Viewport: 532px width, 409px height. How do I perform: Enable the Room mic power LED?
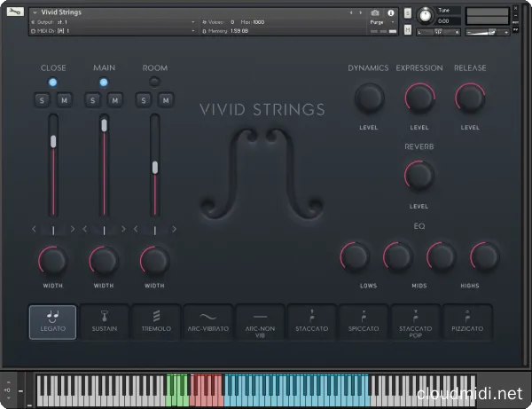click(154, 82)
